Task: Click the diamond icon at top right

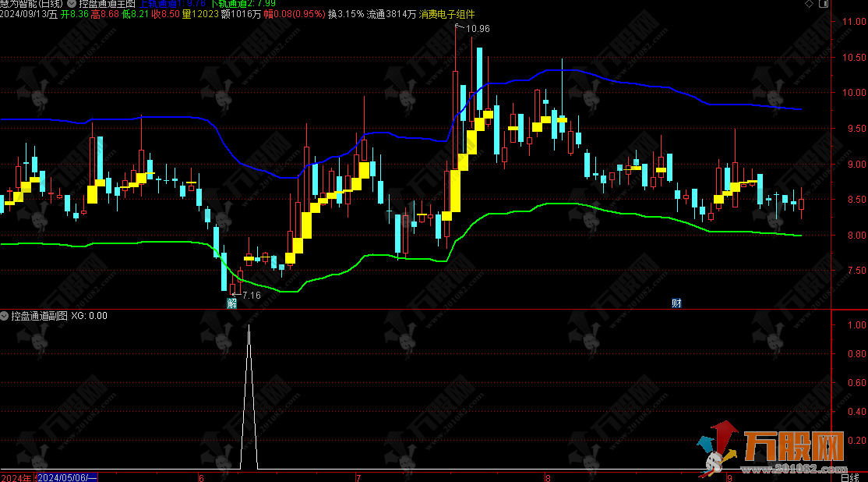Action: point(809,4)
